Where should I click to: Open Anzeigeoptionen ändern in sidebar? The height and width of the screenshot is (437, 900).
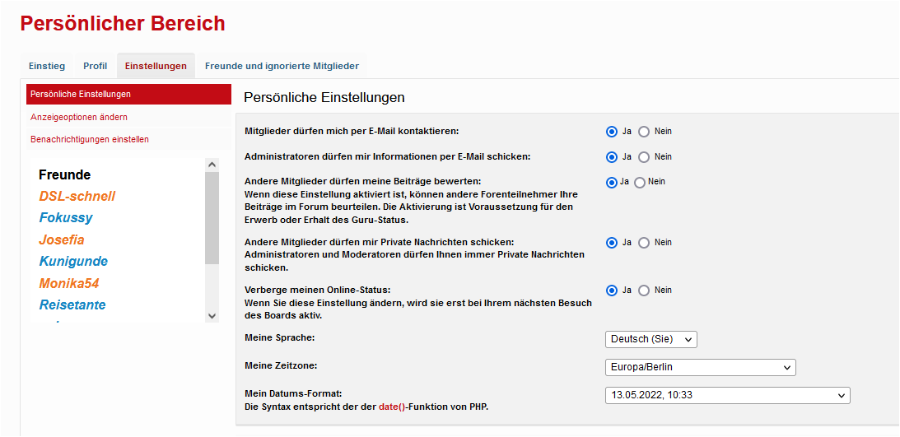tap(79, 117)
